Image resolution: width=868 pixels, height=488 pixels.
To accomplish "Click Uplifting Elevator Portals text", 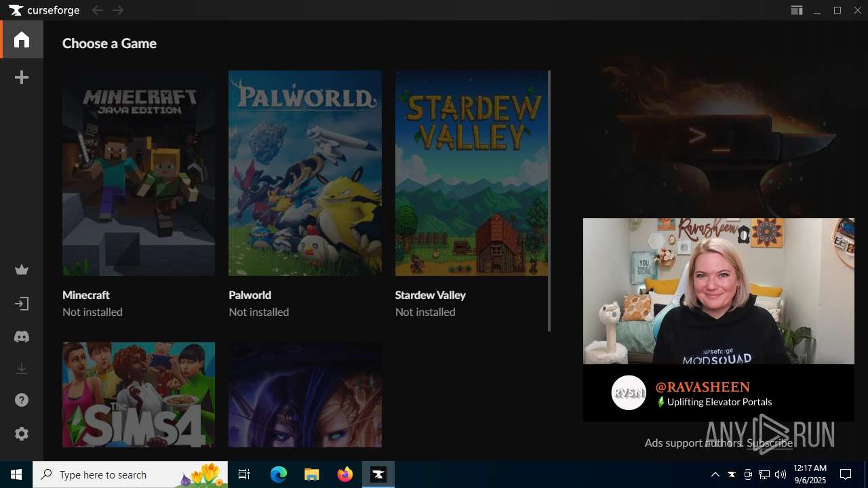I will (719, 402).
